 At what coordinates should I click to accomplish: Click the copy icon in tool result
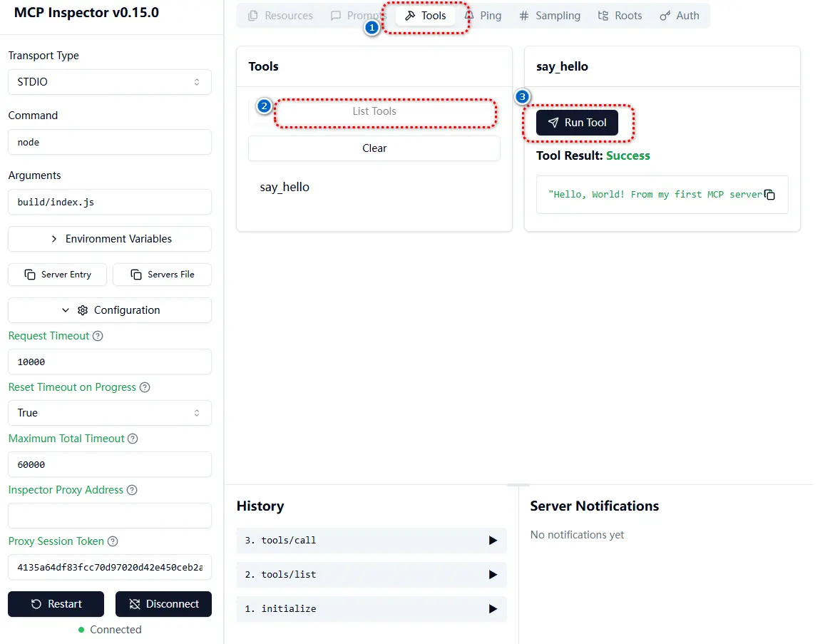[770, 195]
